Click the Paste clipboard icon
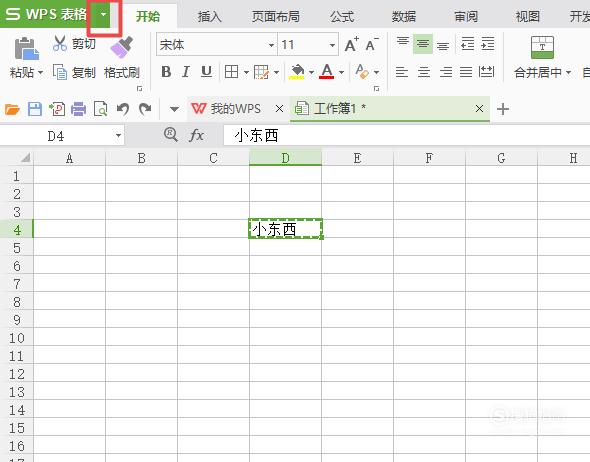Screen dimensions: 590x462 (26, 49)
